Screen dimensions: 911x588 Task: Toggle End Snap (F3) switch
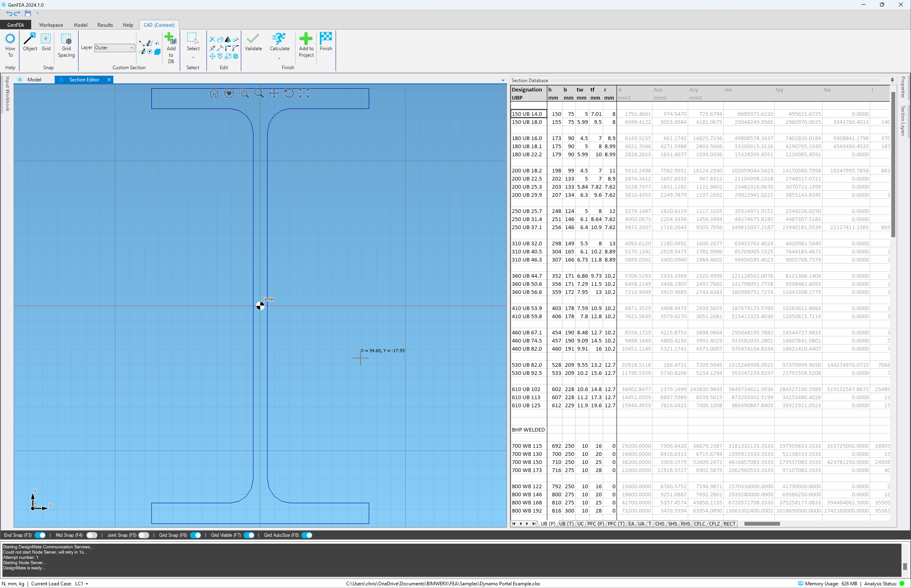(x=40, y=535)
